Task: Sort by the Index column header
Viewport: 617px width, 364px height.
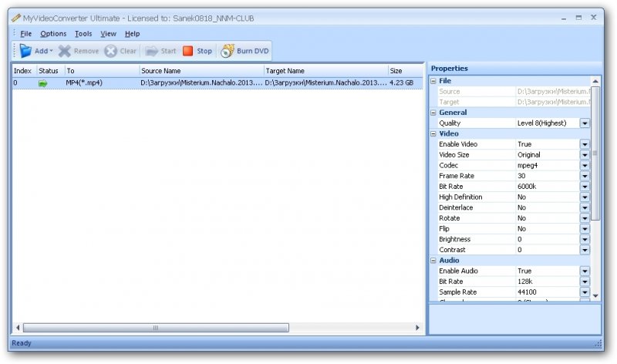Action: coord(25,71)
